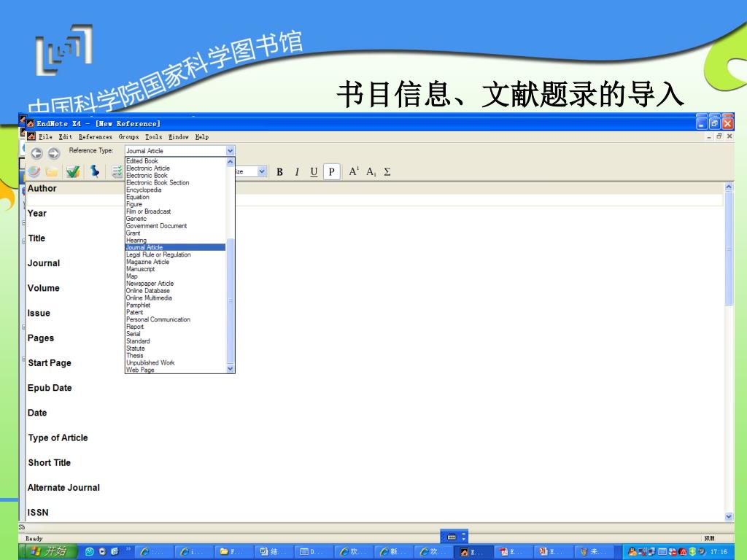Open the Window menu

(179, 137)
